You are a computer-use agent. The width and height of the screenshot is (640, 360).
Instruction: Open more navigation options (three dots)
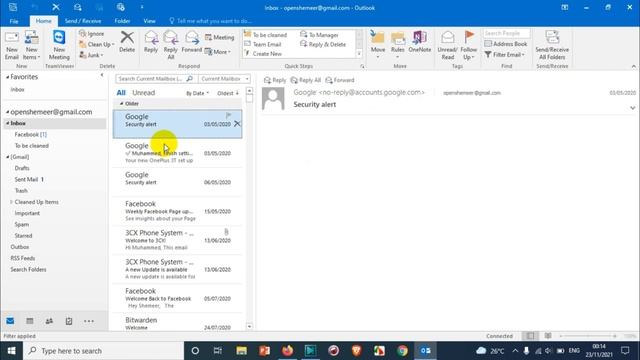pyautogui.click(x=89, y=321)
